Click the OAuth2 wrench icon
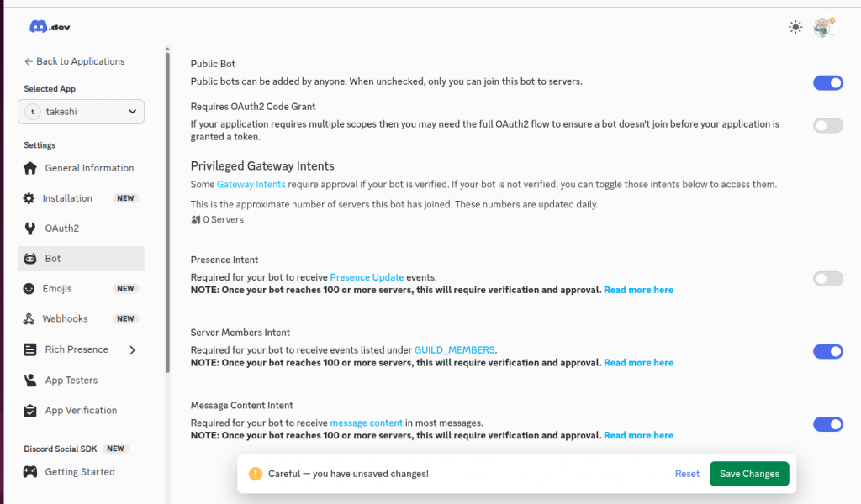This screenshot has height=504, width=861. 30,228
